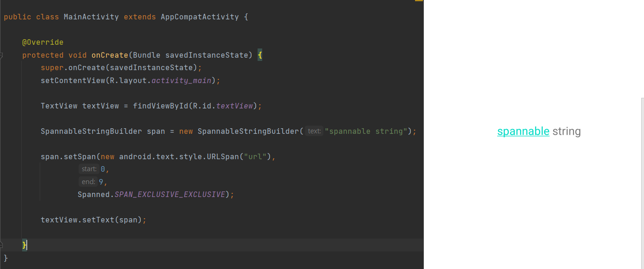Image resolution: width=644 pixels, height=269 pixels.
Task: Click the AppCompatActivity superclass name
Action: tap(200, 17)
